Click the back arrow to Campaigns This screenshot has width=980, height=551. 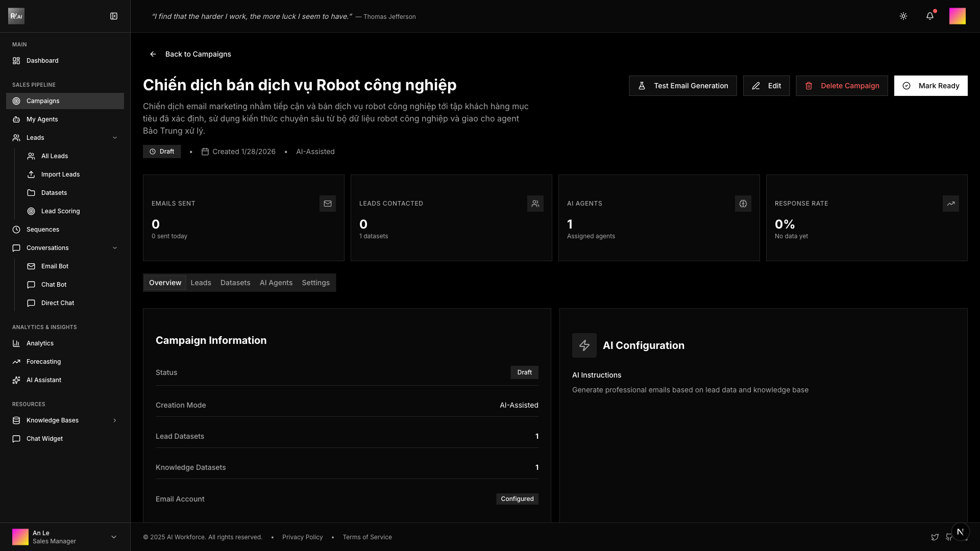153,54
